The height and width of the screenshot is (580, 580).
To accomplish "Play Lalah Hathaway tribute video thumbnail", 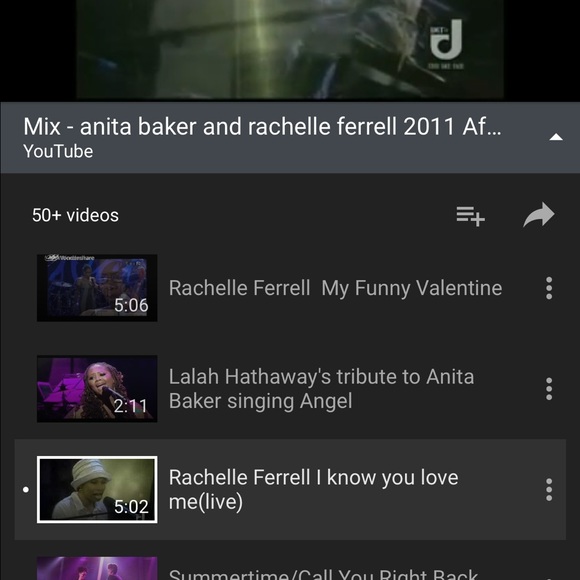I will (97, 389).
